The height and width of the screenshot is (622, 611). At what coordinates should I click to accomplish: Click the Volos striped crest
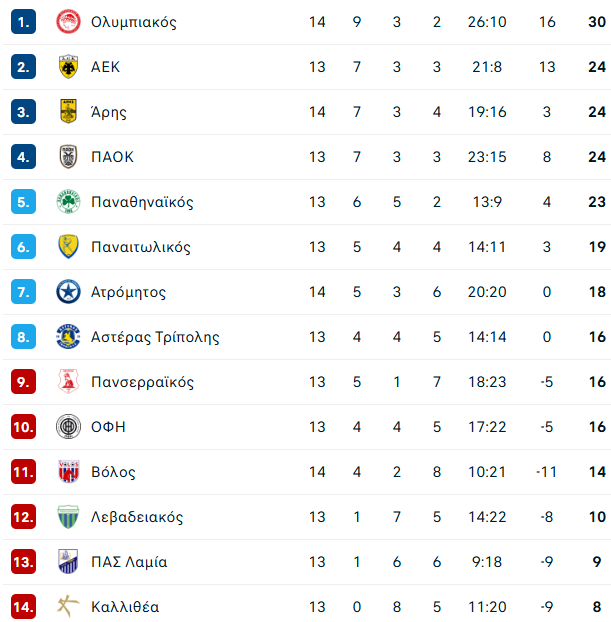[x=68, y=471]
